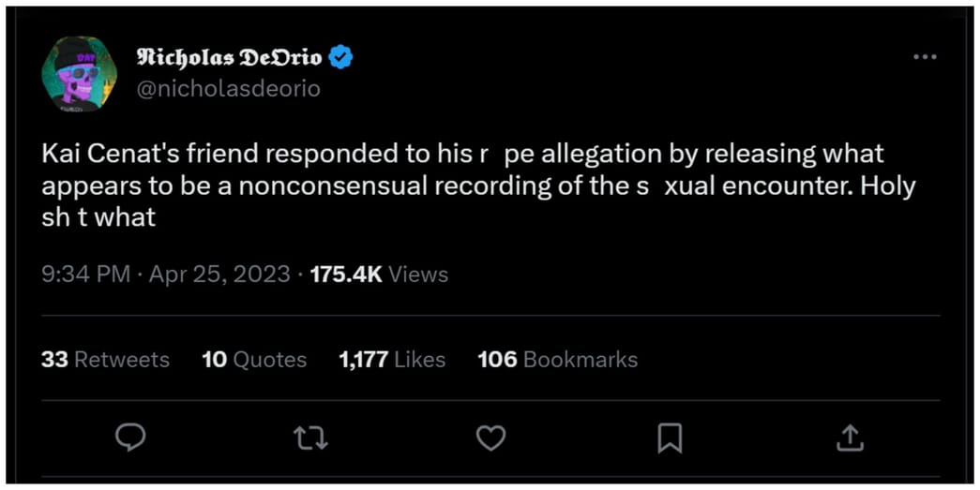Click the tweet's last line ending in 'what'
The image size is (980, 490).
[x=98, y=217]
